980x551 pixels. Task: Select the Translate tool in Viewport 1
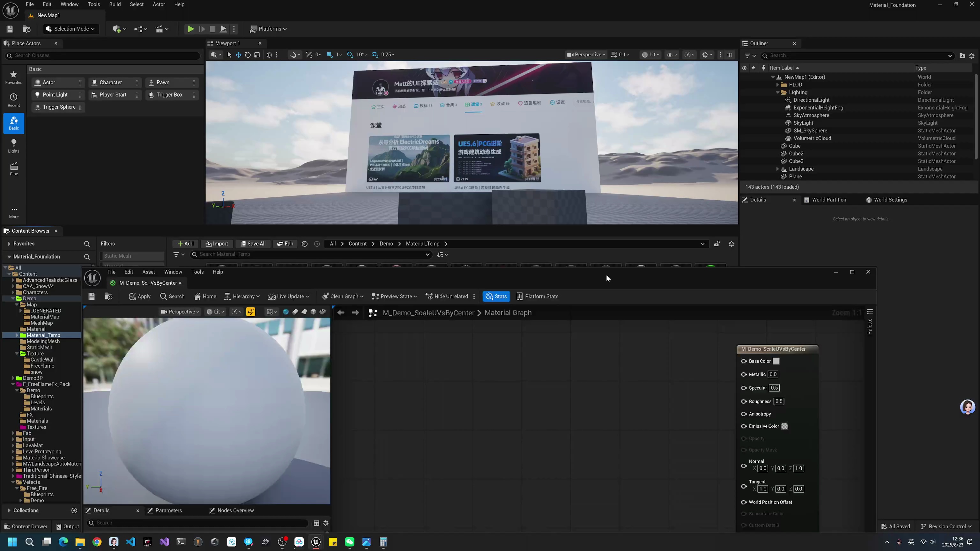(239, 55)
